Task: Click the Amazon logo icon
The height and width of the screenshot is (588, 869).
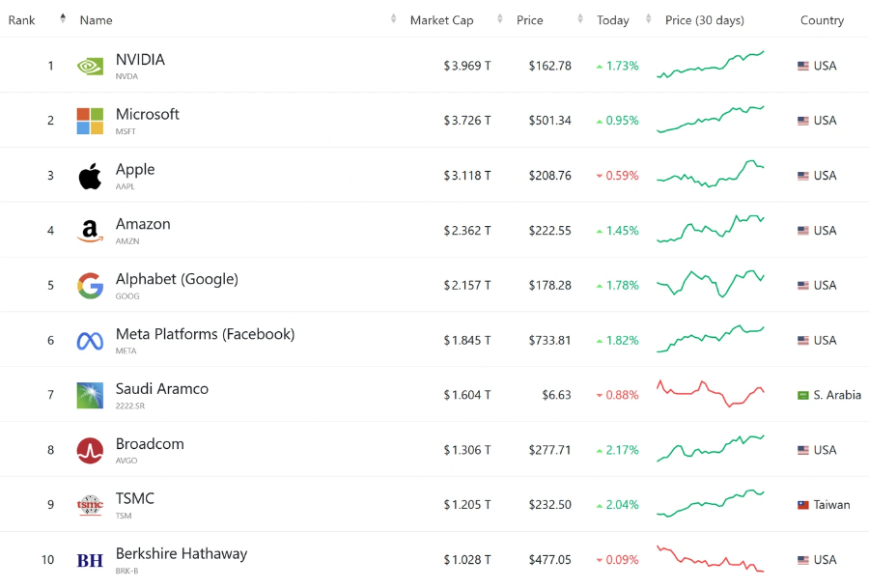Action: point(90,231)
